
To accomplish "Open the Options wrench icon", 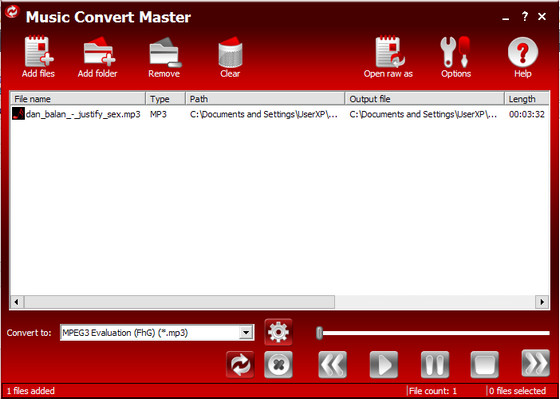I will [455, 52].
